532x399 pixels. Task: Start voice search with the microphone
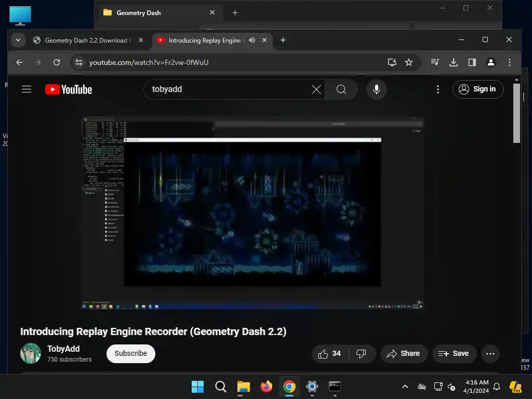(376, 89)
